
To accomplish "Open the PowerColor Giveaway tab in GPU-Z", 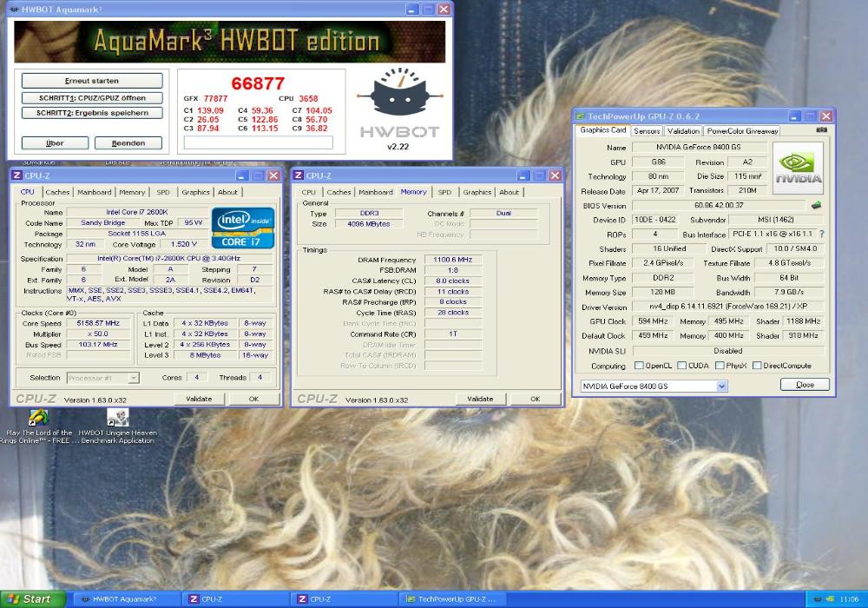I will pos(742,131).
